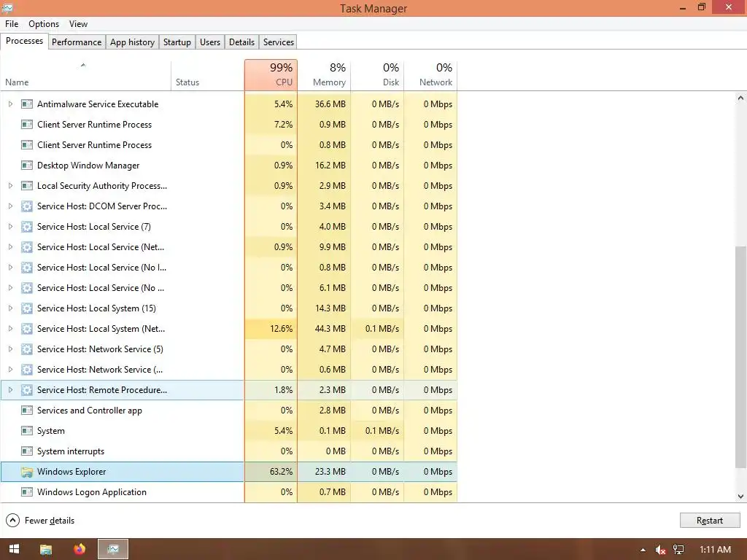747x560 pixels.
Task: Select Service Host: Network Service (... row
Action: tap(228, 370)
